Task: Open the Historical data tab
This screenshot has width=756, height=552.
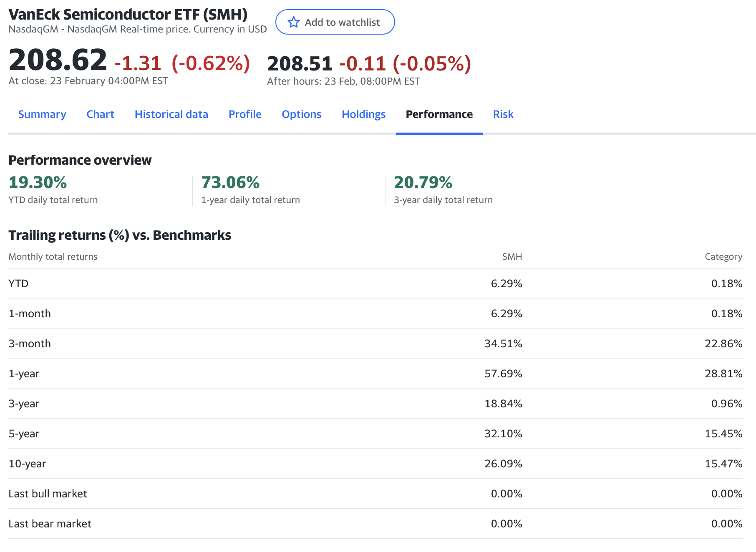Action: [x=171, y=114]
